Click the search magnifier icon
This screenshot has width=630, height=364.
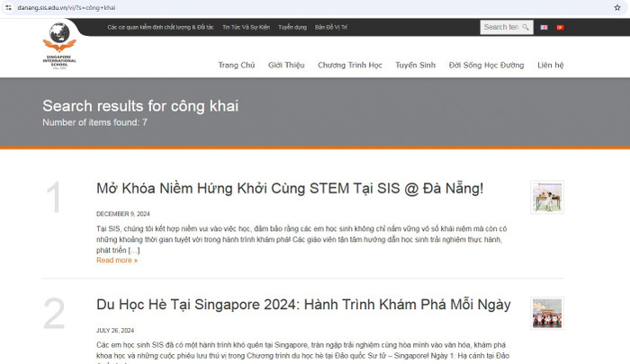(526, 27)
